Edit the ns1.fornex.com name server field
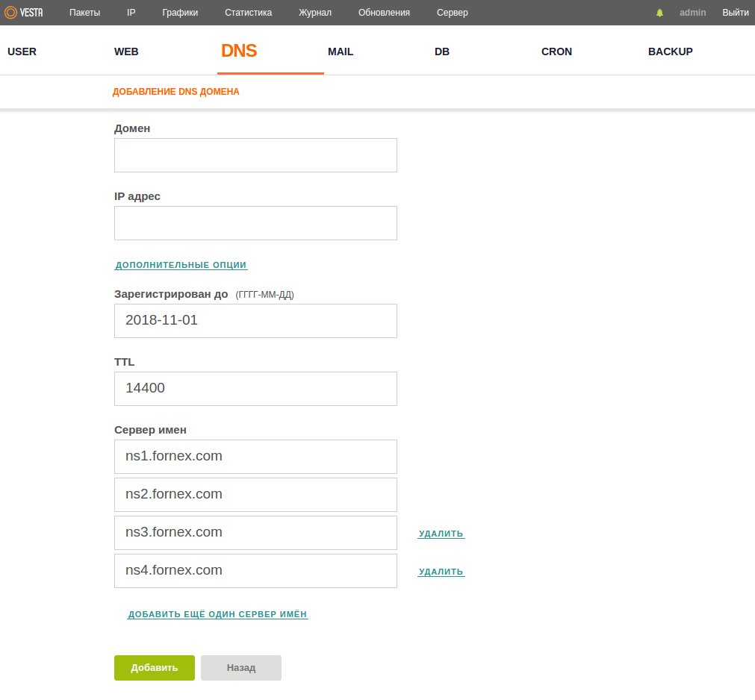Viewport: 755px width, 700px height. 255,457
